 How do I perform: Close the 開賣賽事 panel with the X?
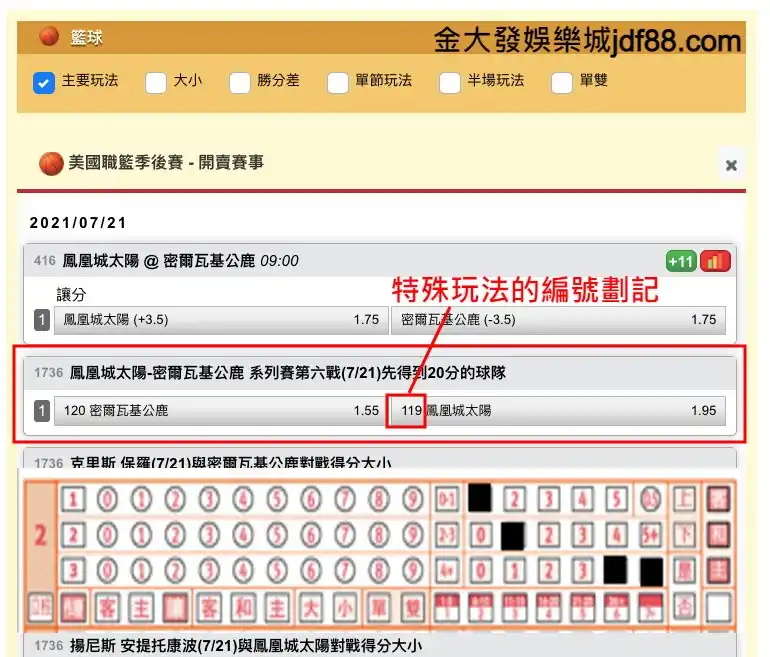(x=731, y=165)
